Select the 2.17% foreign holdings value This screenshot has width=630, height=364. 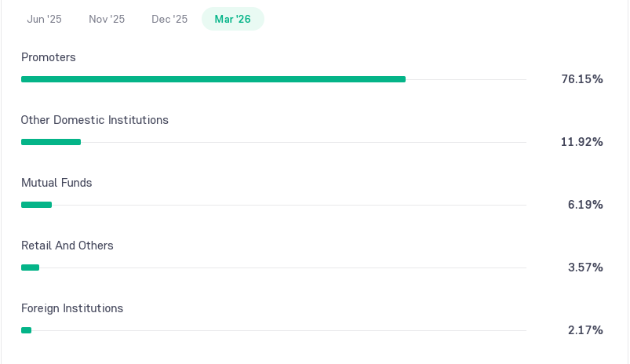tap(585, 329)
